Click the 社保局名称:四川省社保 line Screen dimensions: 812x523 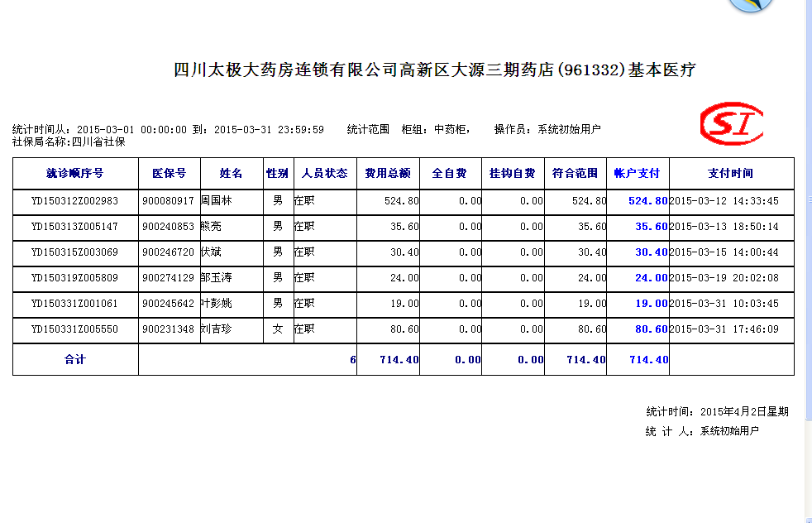[x=69, y=142]
